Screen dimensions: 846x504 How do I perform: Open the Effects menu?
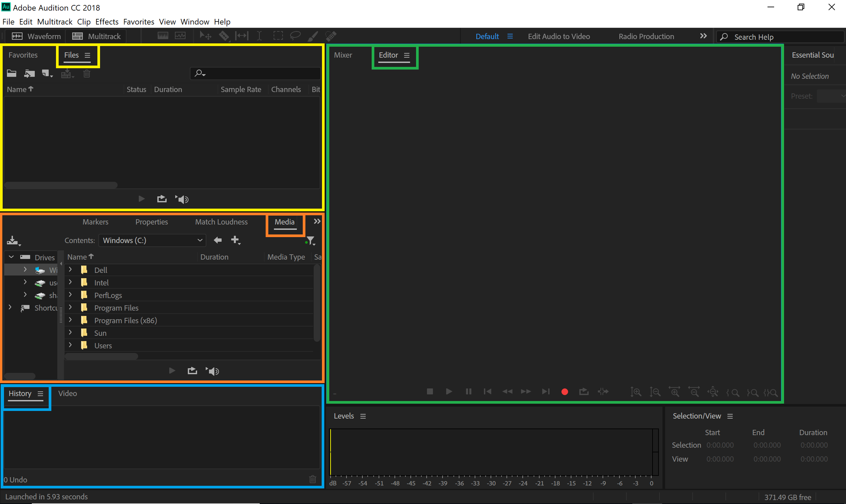click(107, 22)
